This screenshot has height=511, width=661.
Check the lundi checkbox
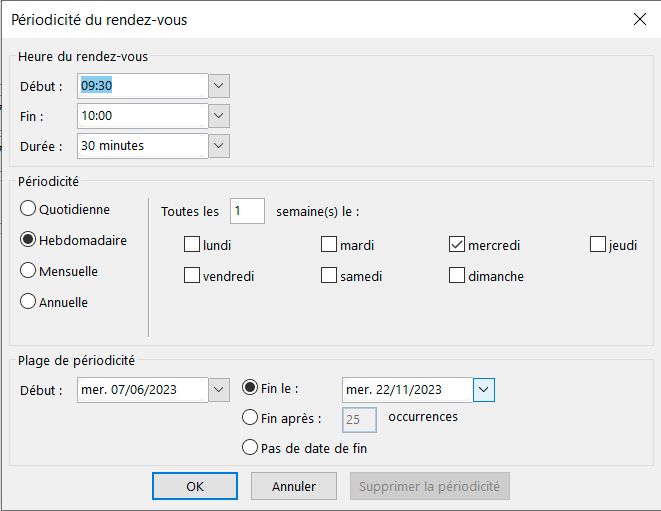tap(192, 244)
